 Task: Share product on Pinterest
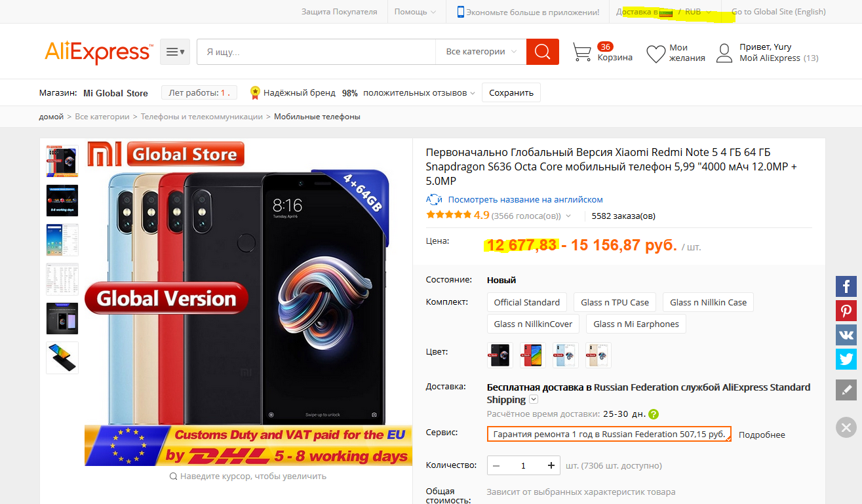click(846, 311)
